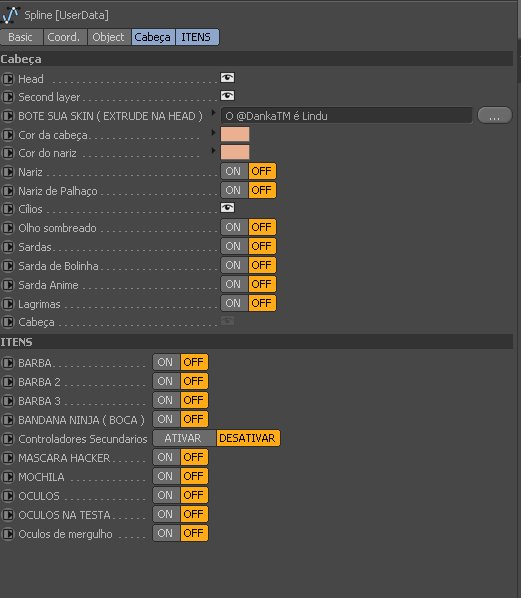The width and height of the screenshot is (521, 598).
Task: Click keyframe icon beside BANDANA NINJA
Action: click(8, 420)
